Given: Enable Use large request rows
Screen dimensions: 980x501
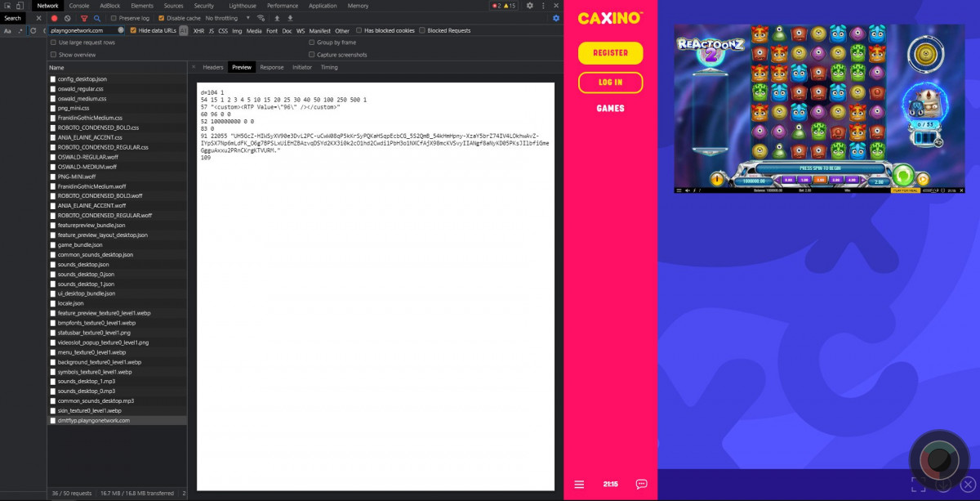Looking at the screenshot, I should pos(54,42).
